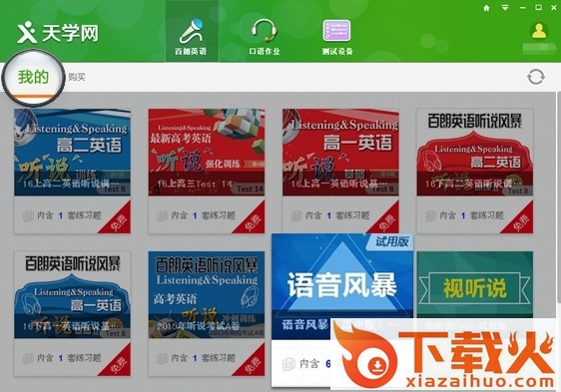
Task: Click 免费 ribbon on 16下高一英语 card
Action: 119,364
